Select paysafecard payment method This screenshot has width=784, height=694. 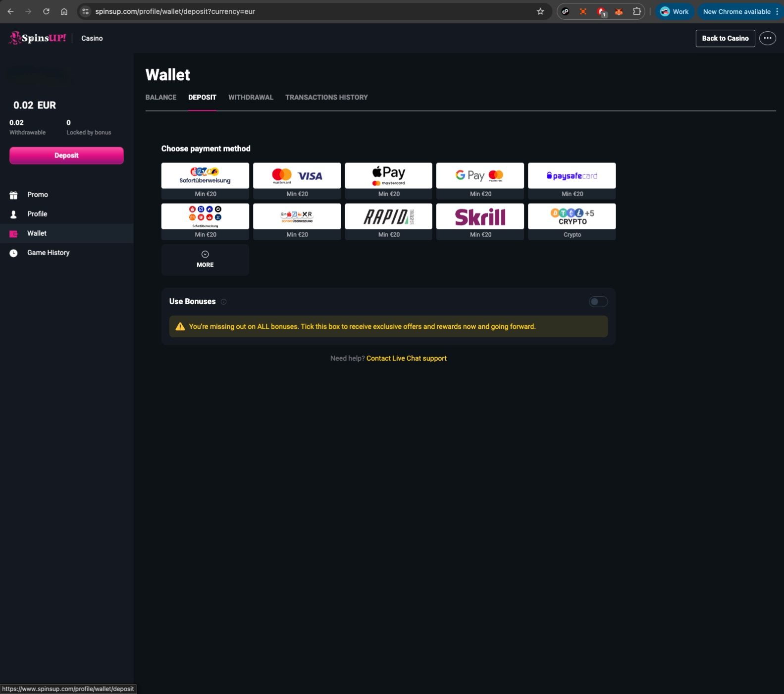[x=572, y=180]
